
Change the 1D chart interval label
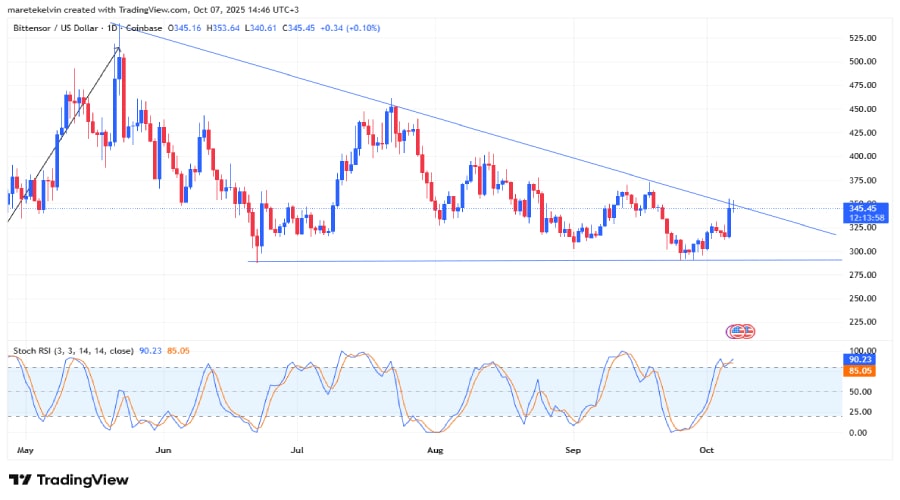tap(112, 28)
